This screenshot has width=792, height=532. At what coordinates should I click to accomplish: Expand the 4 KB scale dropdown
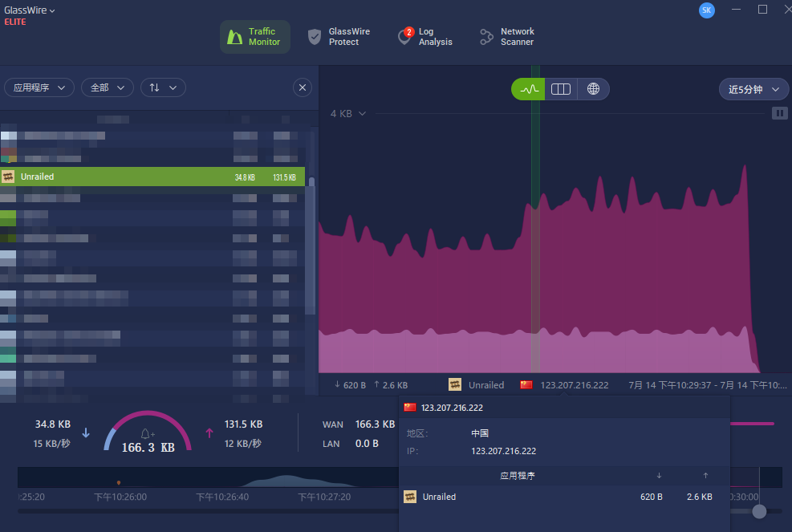pos(348,114)
